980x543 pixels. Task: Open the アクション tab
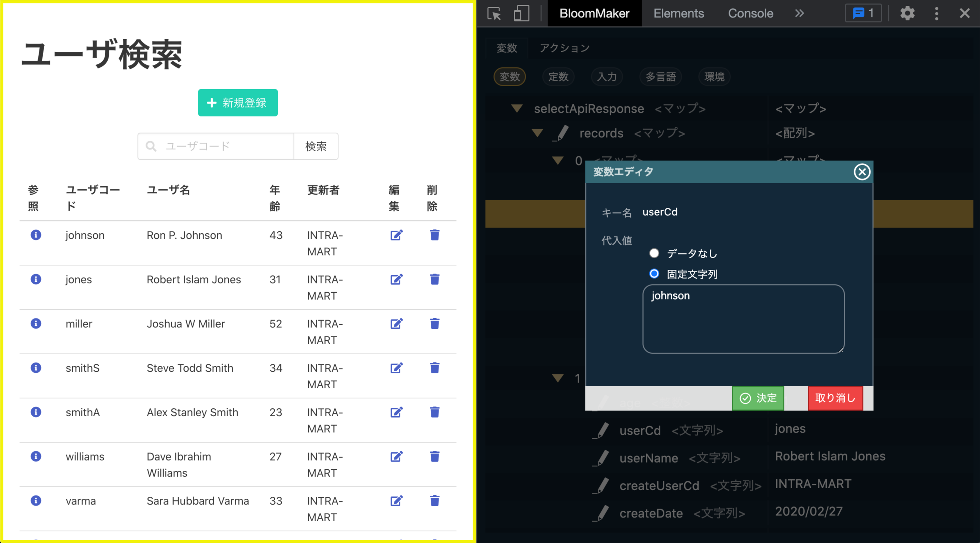click(565, 48)
